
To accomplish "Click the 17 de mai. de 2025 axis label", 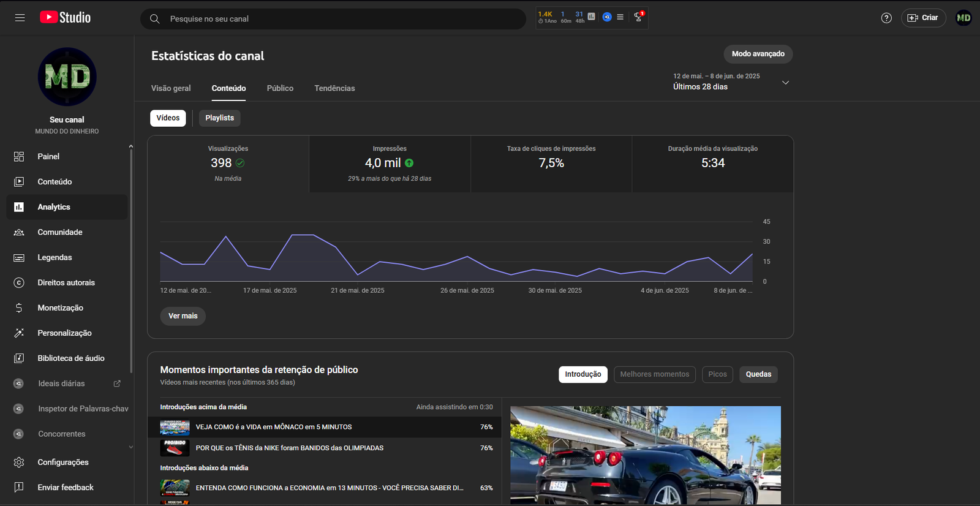I will 269,290.
